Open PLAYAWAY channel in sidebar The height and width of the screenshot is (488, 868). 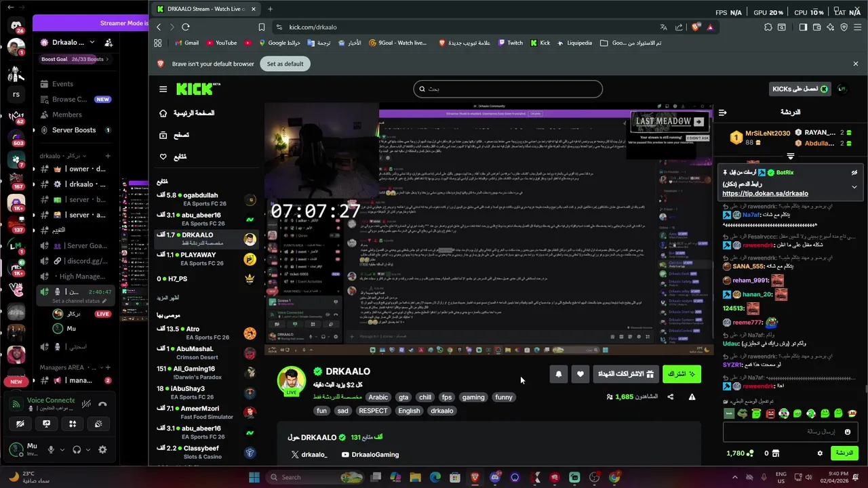(206, 259)
